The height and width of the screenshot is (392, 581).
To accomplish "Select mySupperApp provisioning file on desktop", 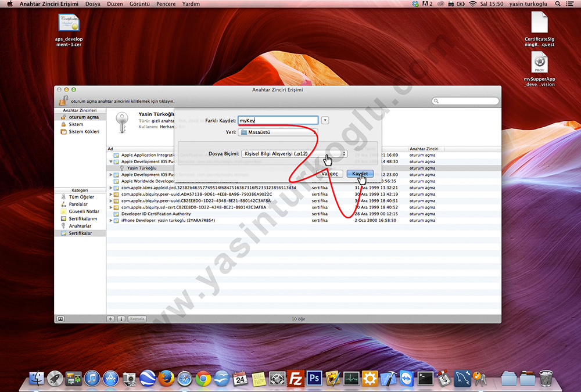I will point(539,69).
